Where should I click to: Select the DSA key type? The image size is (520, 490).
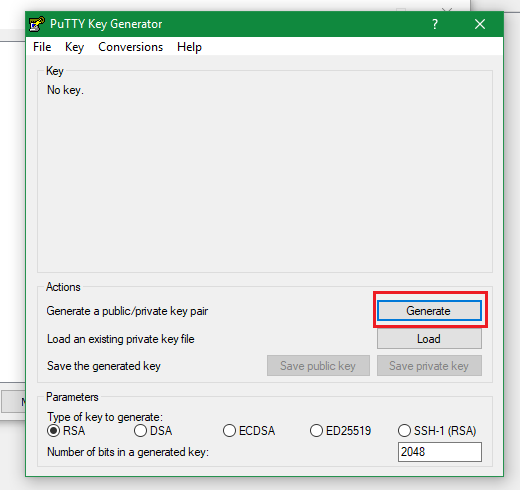pyautogui.click(x=153, y=431)
